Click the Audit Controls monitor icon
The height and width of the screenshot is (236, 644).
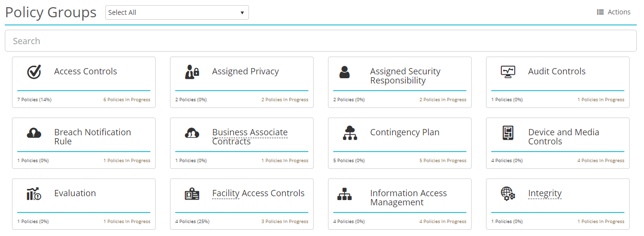point(508,72)
